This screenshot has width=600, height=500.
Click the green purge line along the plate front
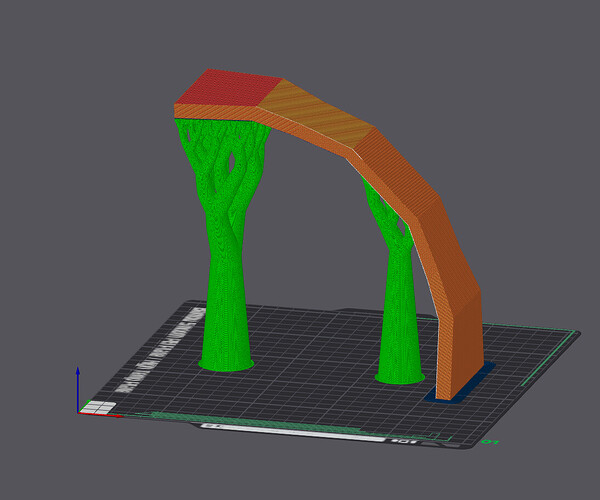tap(291, 425)
